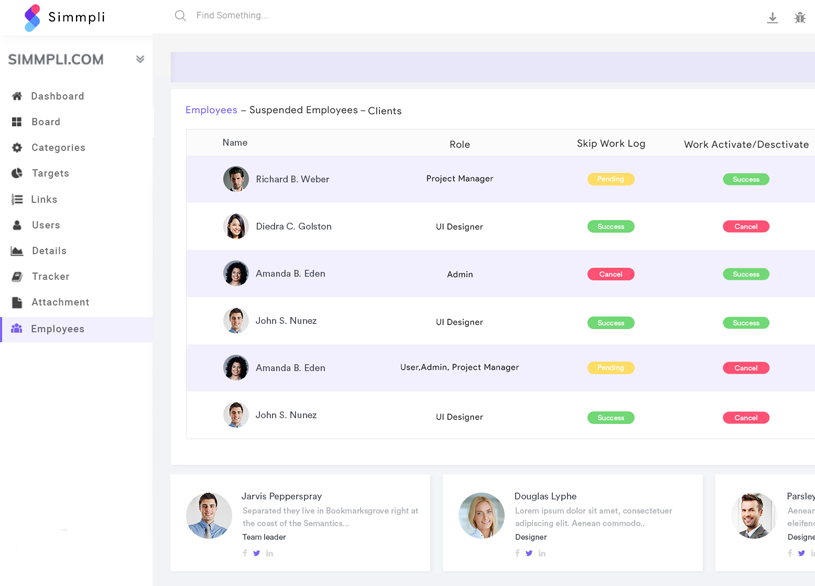Click Facebook icon on Jarvis Pepperspray card
The height and width of the screenshot is (586, 815).
(x=245, y=553)
